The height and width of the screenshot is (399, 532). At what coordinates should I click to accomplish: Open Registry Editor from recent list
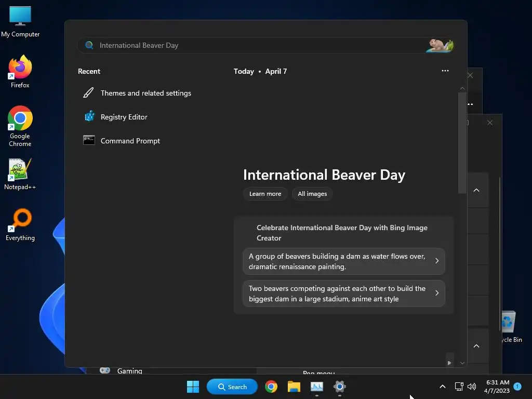coord(124,117)
